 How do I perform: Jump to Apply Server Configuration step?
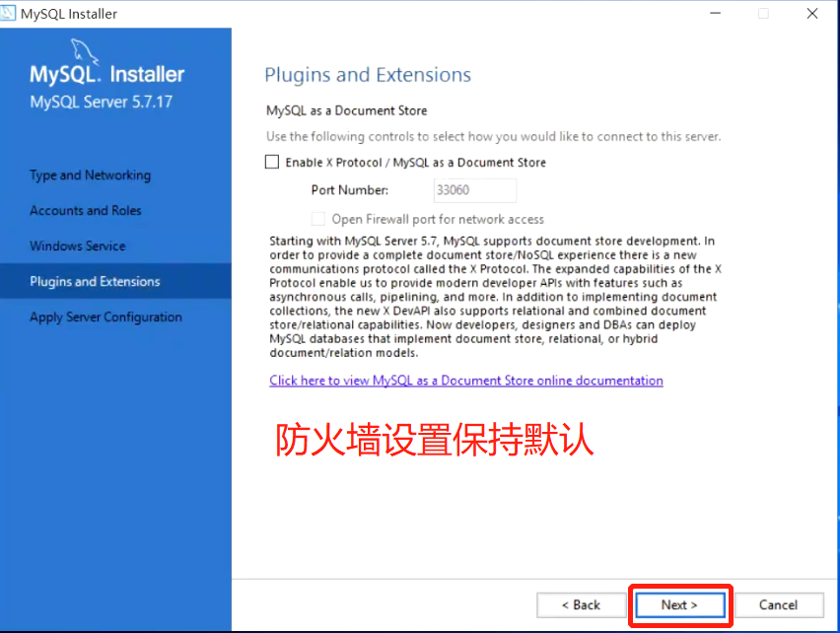105,317
